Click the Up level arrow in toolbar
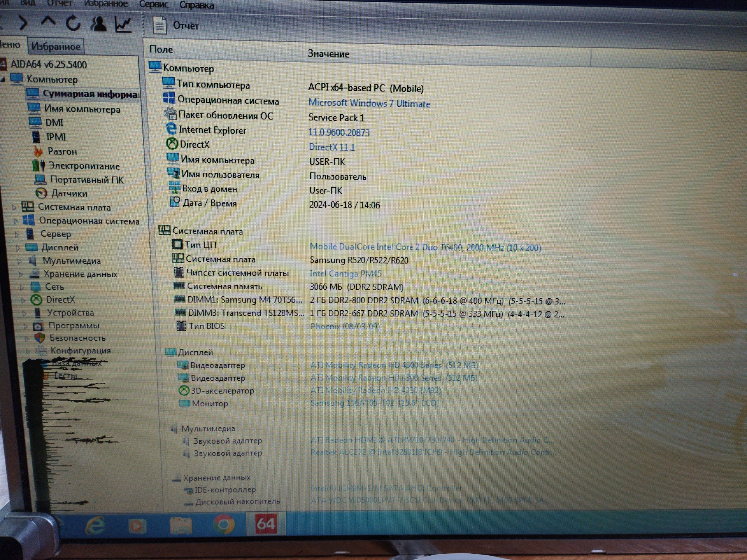The width and height of the screenshot is (747, 560). (48, 21)
